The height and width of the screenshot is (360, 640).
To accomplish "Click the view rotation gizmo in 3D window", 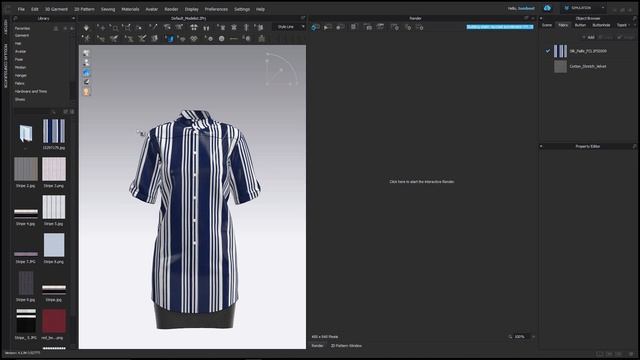I will [x=281, y=69].
